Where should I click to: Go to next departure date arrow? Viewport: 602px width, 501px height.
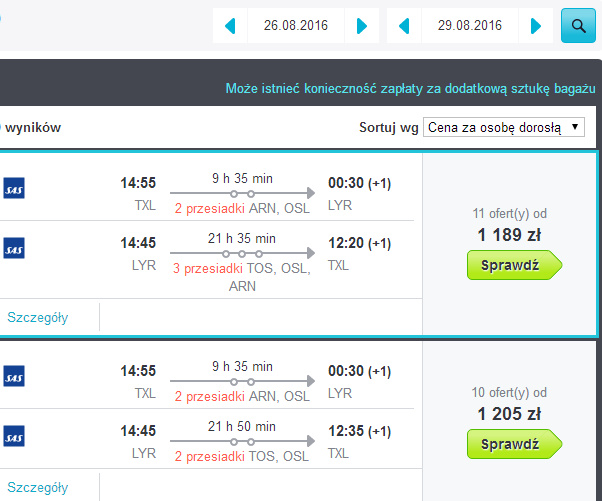pos(362,26)
